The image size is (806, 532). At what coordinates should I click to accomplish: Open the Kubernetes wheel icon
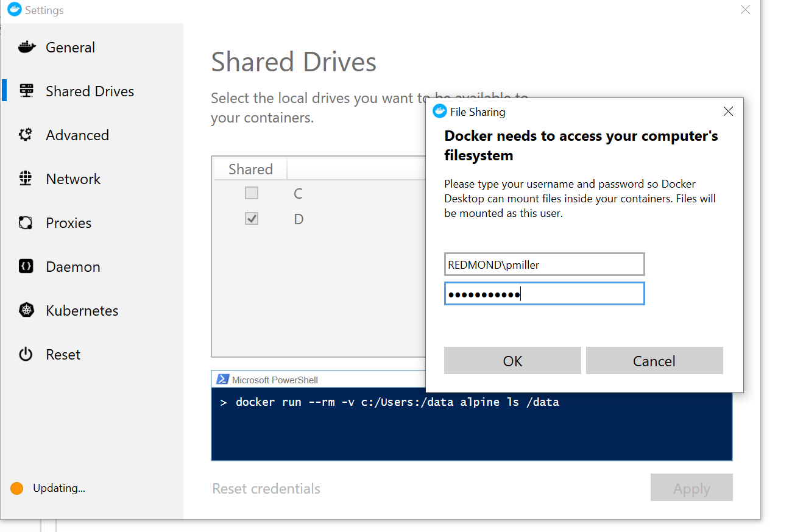click(27, 310)
